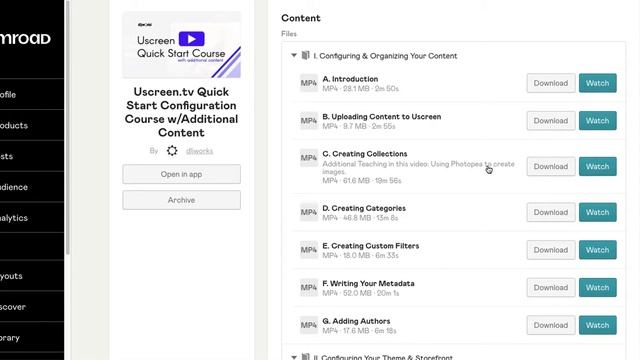The width and height of the screenshot is (640, 360).
Task: Download the Adding Authors video
Action: click(551, 325)
